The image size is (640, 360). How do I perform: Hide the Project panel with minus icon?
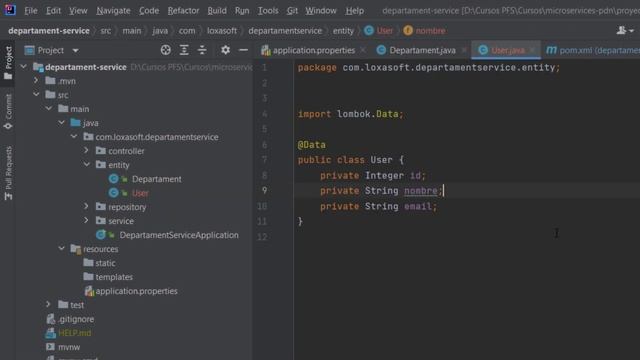click(x=243, y=50)
